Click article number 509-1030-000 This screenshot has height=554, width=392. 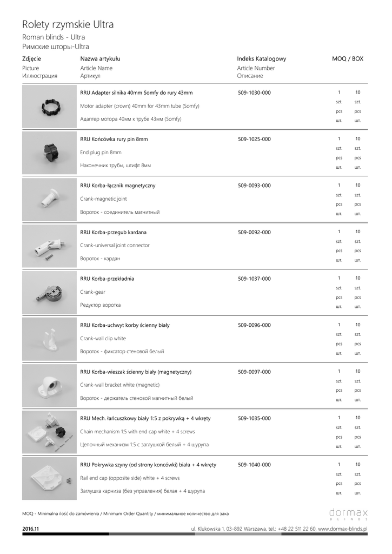click(x=254, y=93)
